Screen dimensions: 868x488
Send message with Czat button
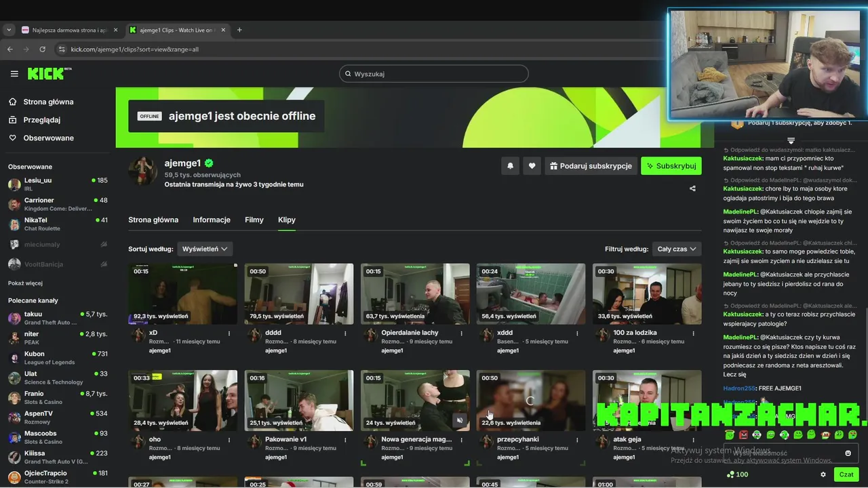pyautogui.click(x=846, y=474)
